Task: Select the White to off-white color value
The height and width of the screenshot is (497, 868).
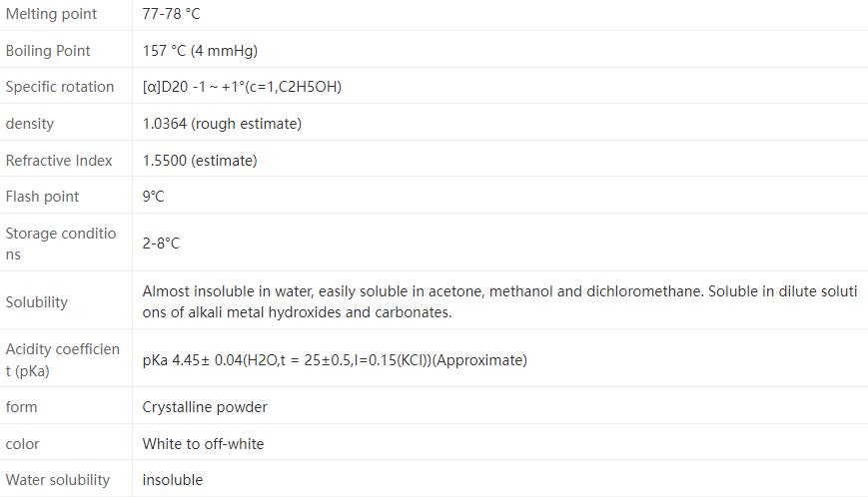Action: click(203, 444)
